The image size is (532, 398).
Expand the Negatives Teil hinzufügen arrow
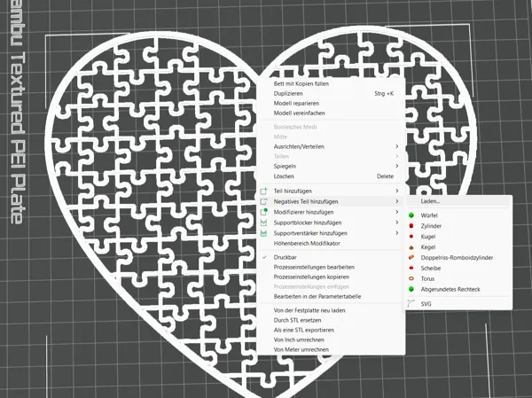(397, 201)
